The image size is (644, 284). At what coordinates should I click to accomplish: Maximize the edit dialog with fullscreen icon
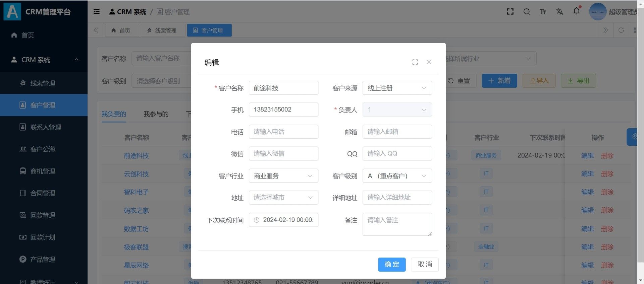click(x=415, y=62)
